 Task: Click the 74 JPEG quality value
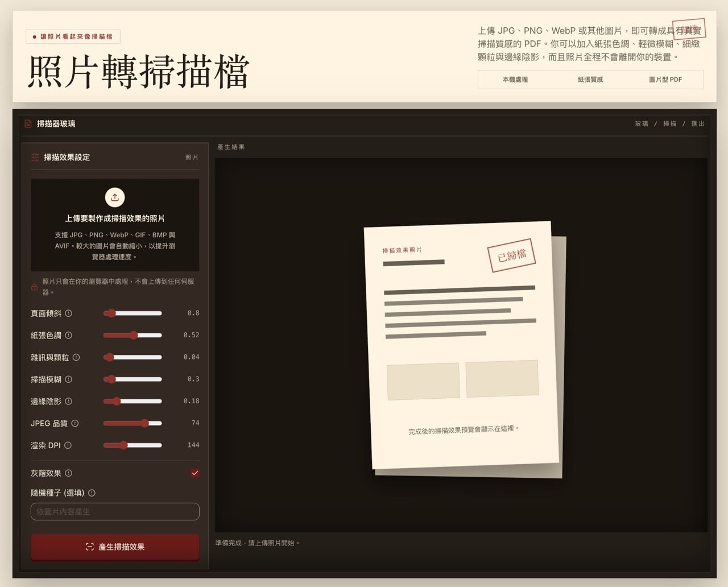pyautogui.click(x=196, y=423)
